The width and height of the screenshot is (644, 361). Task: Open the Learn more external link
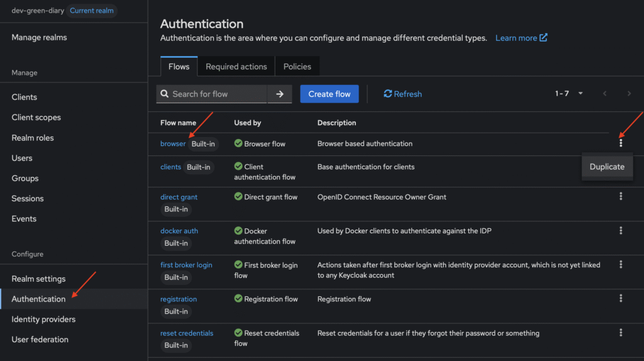[x=521, y=38]
